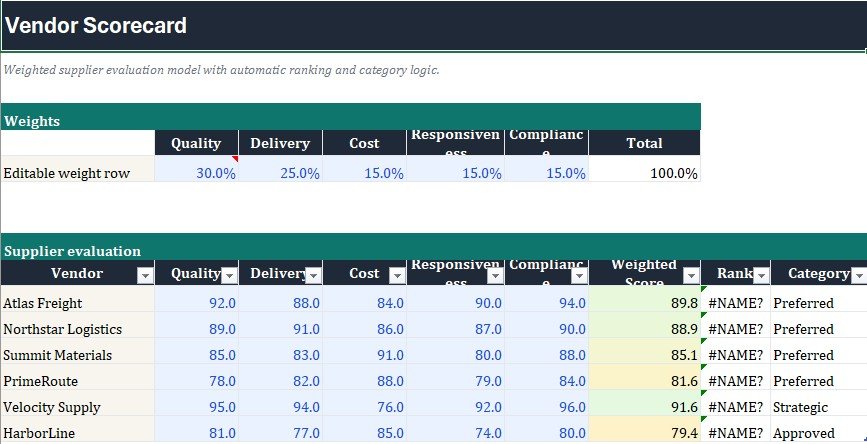Click the Delivery header in Weights table
The width and height of the screenshot is (867, 444).
(280, 143)
